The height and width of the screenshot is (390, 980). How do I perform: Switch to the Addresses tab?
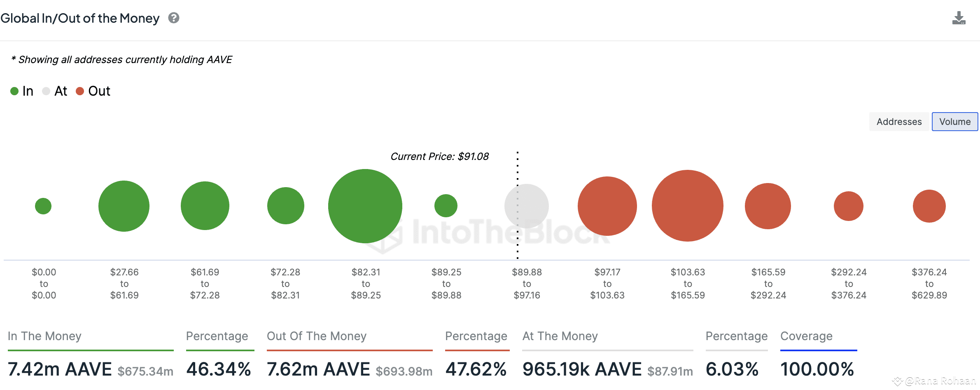(x=899, y=122)
